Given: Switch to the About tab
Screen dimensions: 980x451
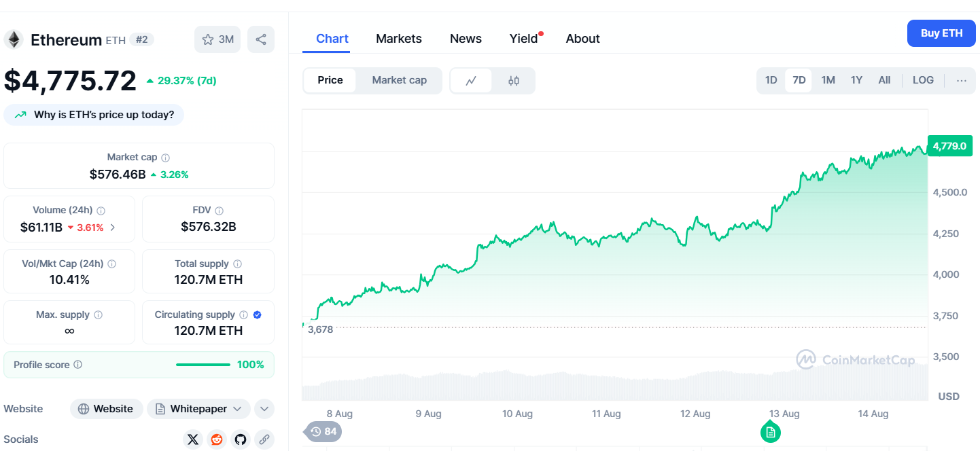Looking at the screenshot, I should point(582,39).
